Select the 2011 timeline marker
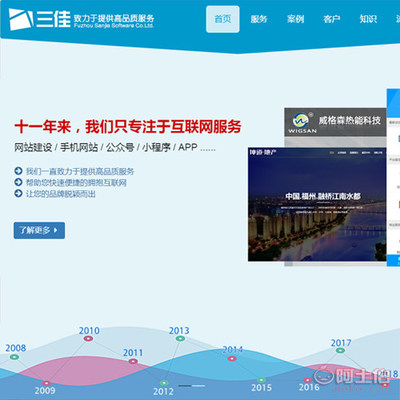The width and height of the screenshot is (400, 400). point(133,361)
